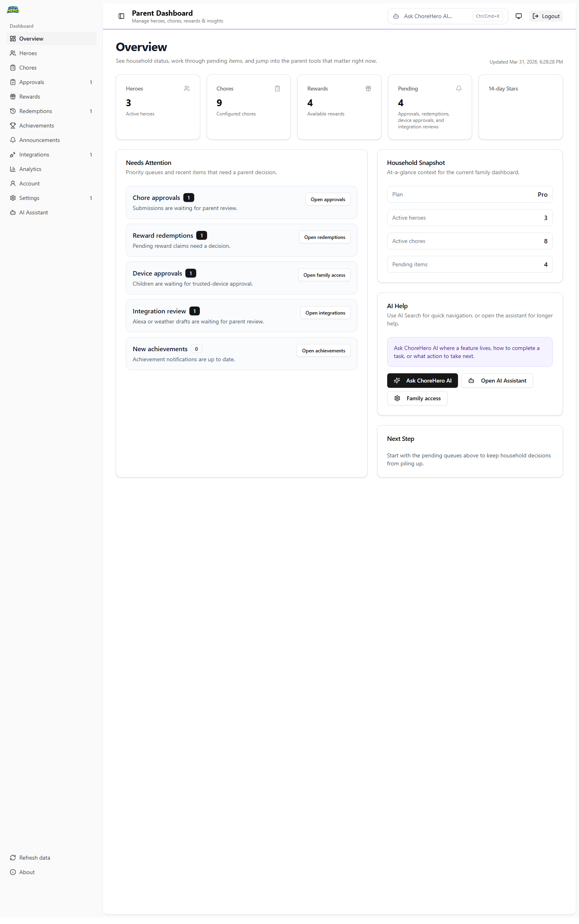Click the Achievements trophy icon in sidebar
579x924 pixels.
[13, 126]
